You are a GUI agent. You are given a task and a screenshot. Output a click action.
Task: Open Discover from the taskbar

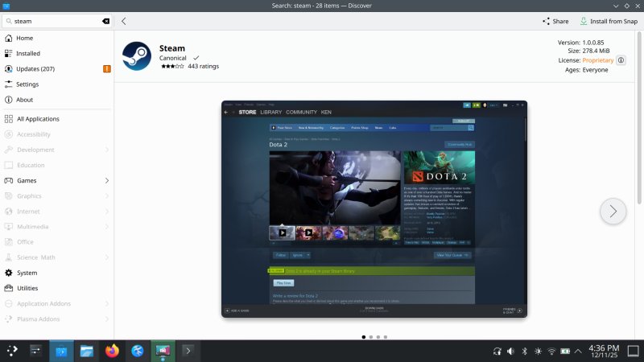pyautogui.click(x=61, y=351)
